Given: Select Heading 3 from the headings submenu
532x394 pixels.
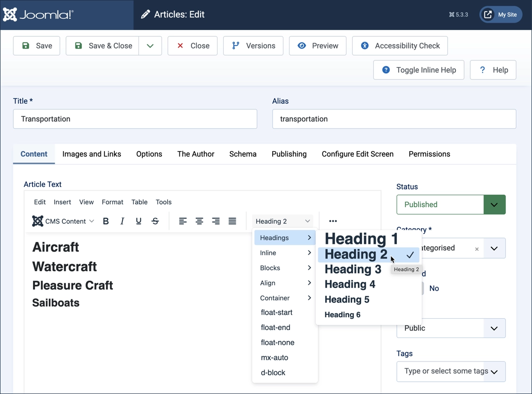Looking at the screenshot, I should [353, 269].
